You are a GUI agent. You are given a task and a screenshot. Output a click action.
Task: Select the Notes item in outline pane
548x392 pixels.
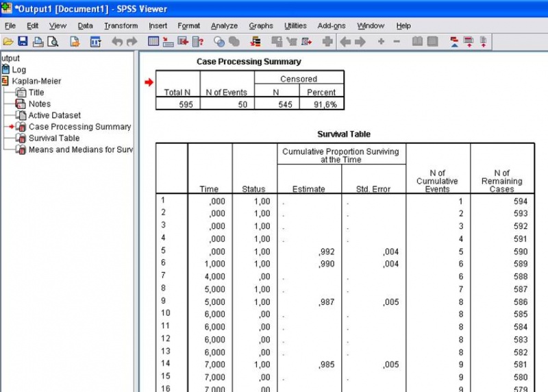click(x=39, y=104)
